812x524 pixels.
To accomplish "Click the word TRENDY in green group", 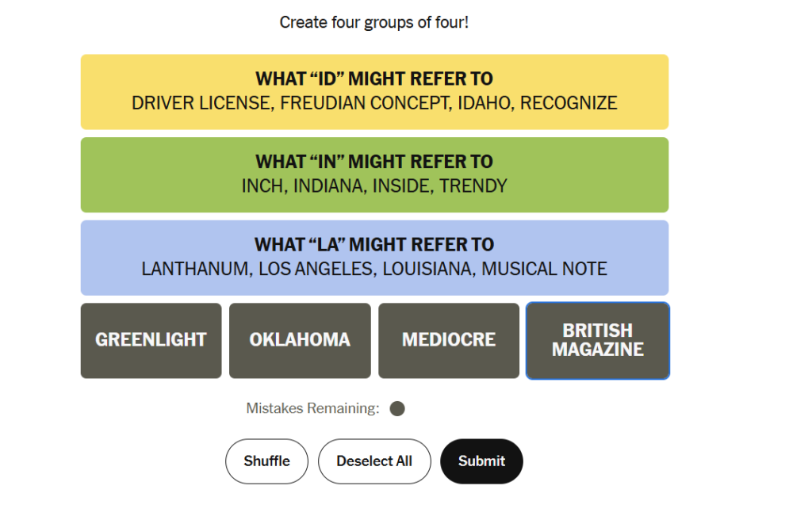I will (473, 186).
